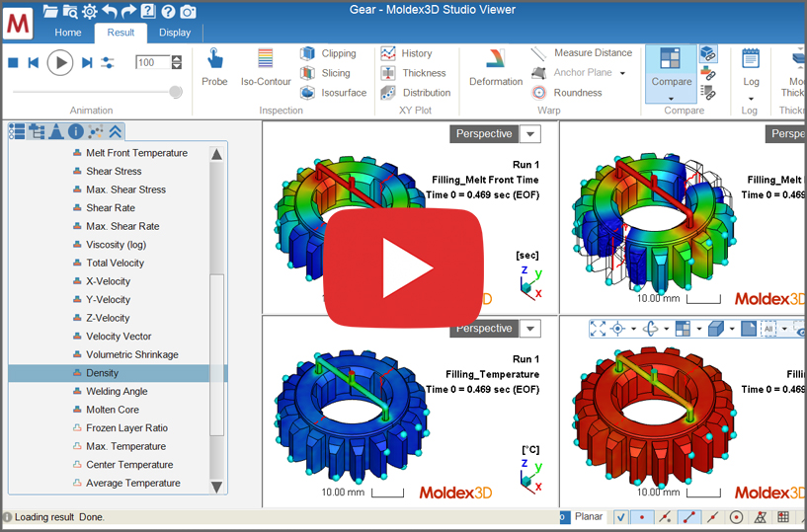Open the cone-shaped panel tab icon
807x532 pixels.
click(56, 131)
